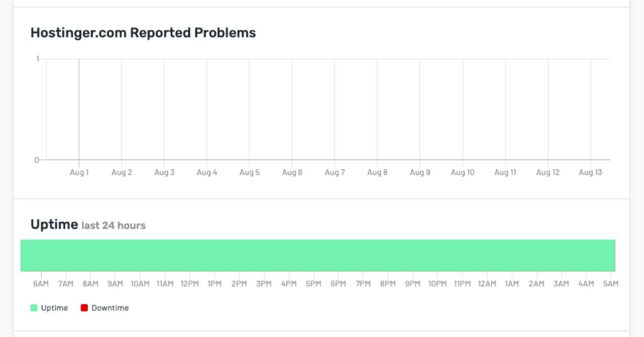This screenshot has width=644, height=337.
Task: Click the Hostinger.com Reported Problems heading
Action: (x=143, y=33)
